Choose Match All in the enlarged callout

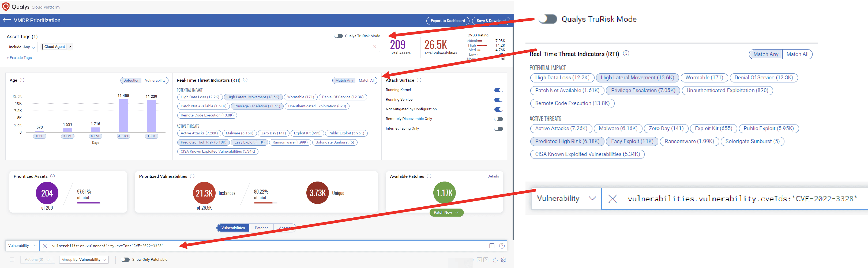tap(797, 54)
